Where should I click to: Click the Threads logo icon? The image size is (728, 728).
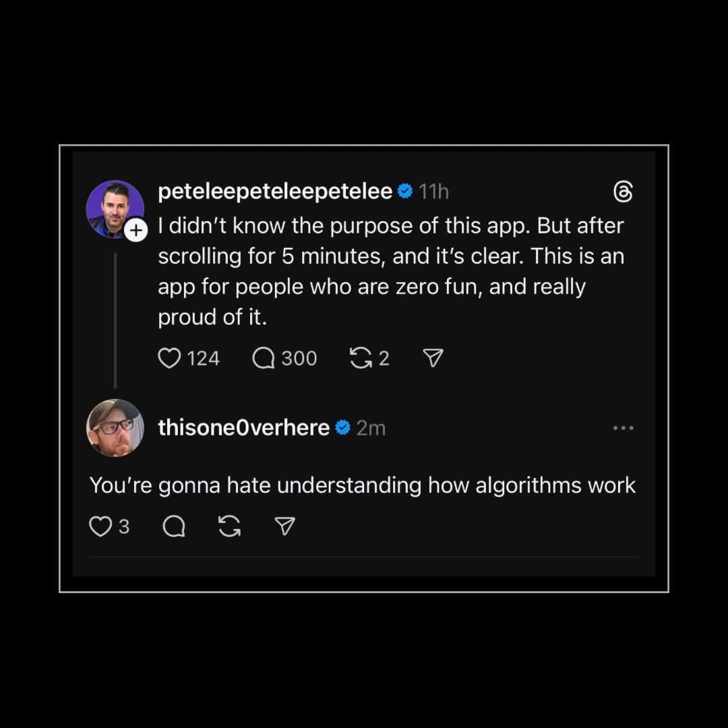coord(624,192)
